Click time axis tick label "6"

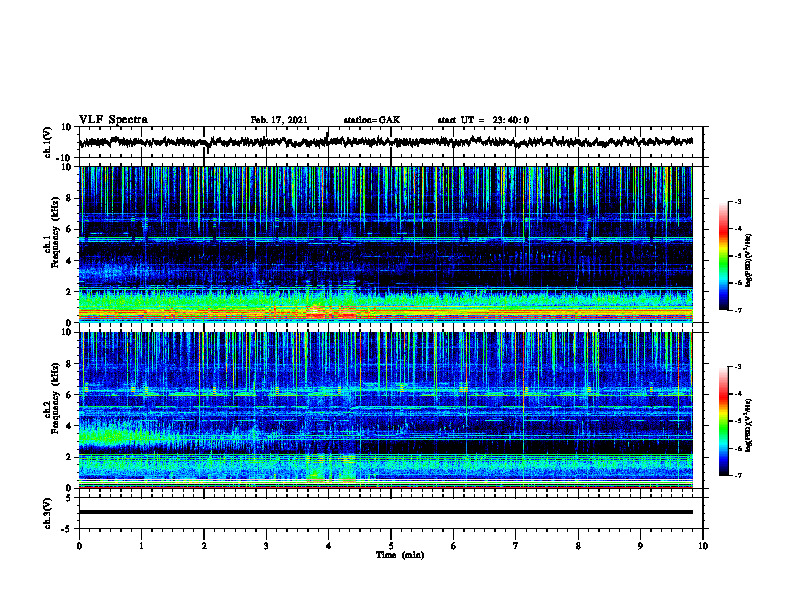454,546
